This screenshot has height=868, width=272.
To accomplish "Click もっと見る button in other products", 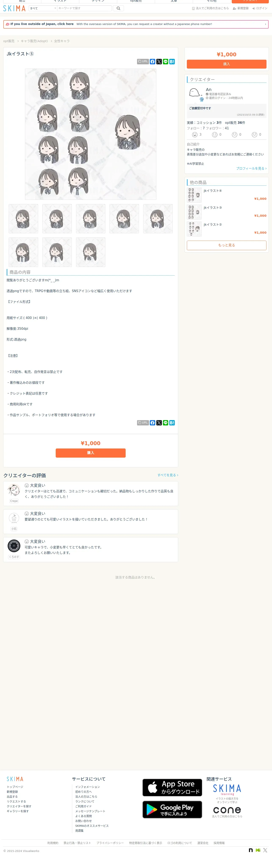I will pyautogui.click(x=226, y=245).
